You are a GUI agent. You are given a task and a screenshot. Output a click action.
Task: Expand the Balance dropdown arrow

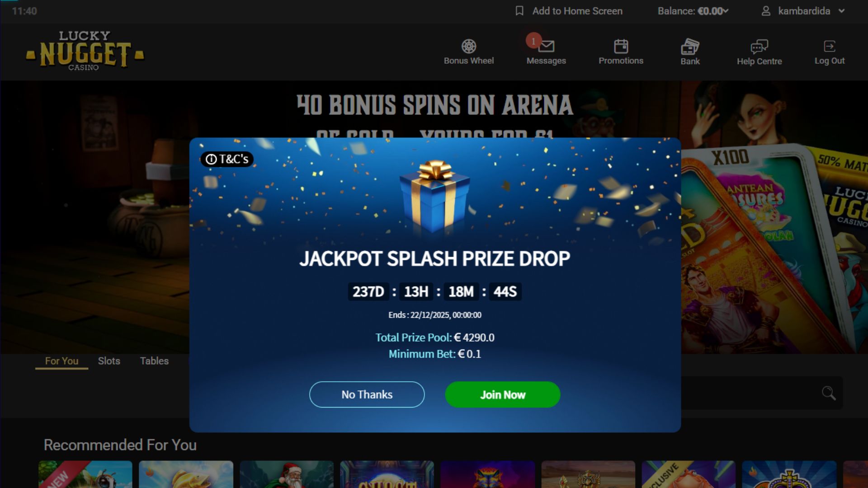tap(726, 11)
